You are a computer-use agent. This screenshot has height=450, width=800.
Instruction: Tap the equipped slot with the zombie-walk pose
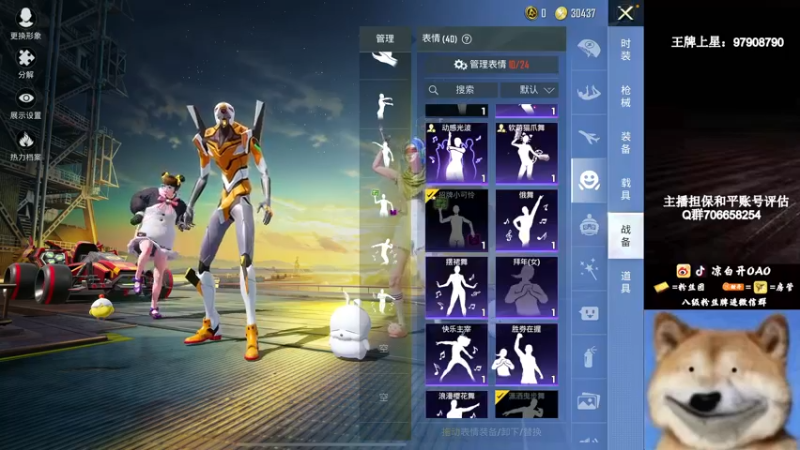pos(385,106)
